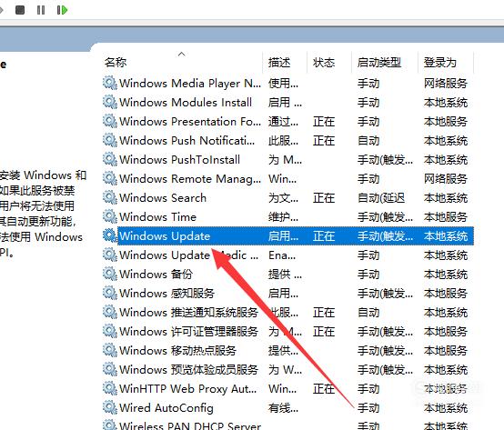Click gear icon beside Windows 推送通知系统服务
The image size is (504, 430).
click(x=110, y=312)
